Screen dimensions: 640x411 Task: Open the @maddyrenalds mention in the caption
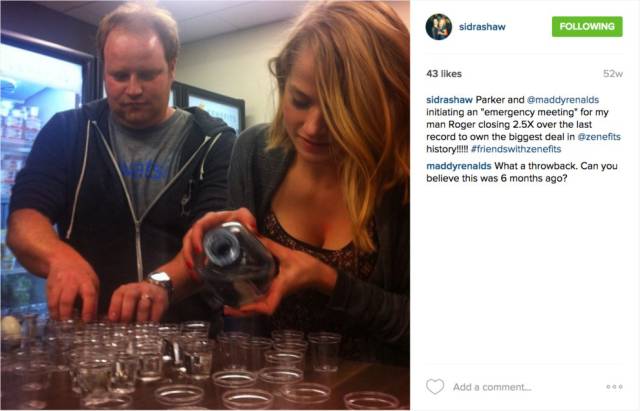pos(563,100)
